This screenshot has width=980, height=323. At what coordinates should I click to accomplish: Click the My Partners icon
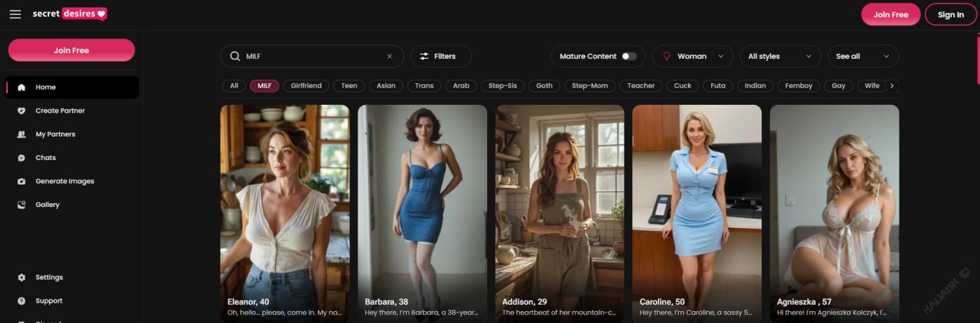point(22,134)
